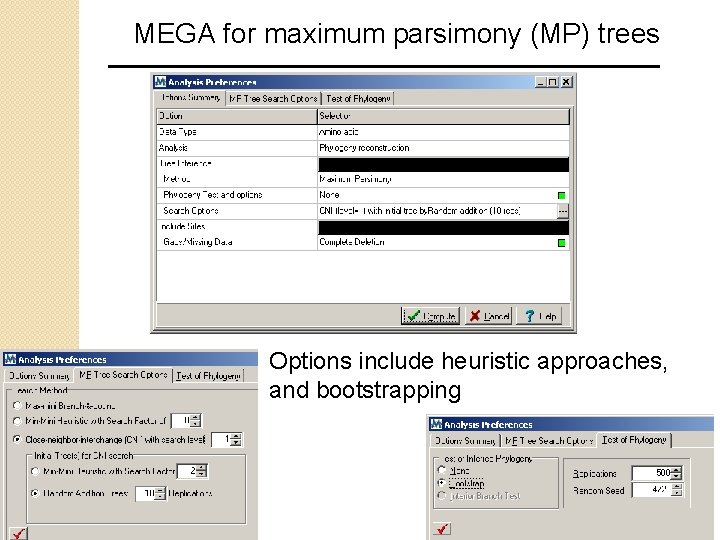Adjust Initial Trees Search Factor spinner arrows
This screenshot has height=540, width=720.
tap(202, 471)
